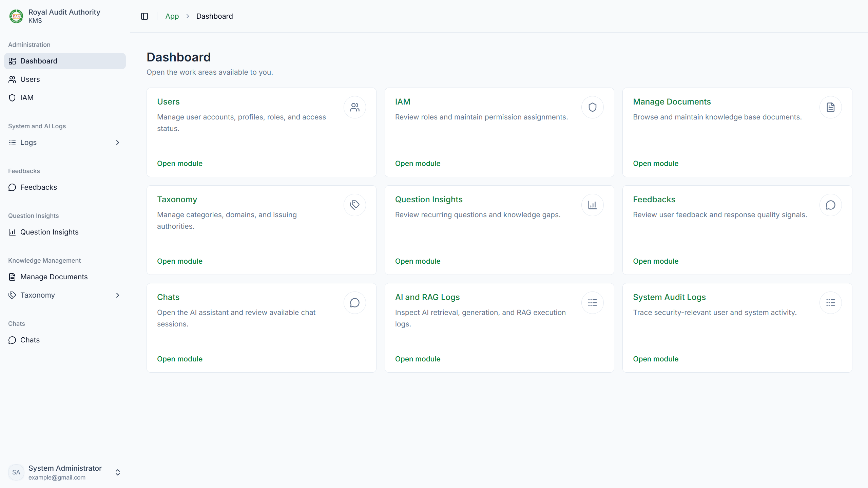Open module on Question Insights card
The image size is (868, 488).
(418, 261)
